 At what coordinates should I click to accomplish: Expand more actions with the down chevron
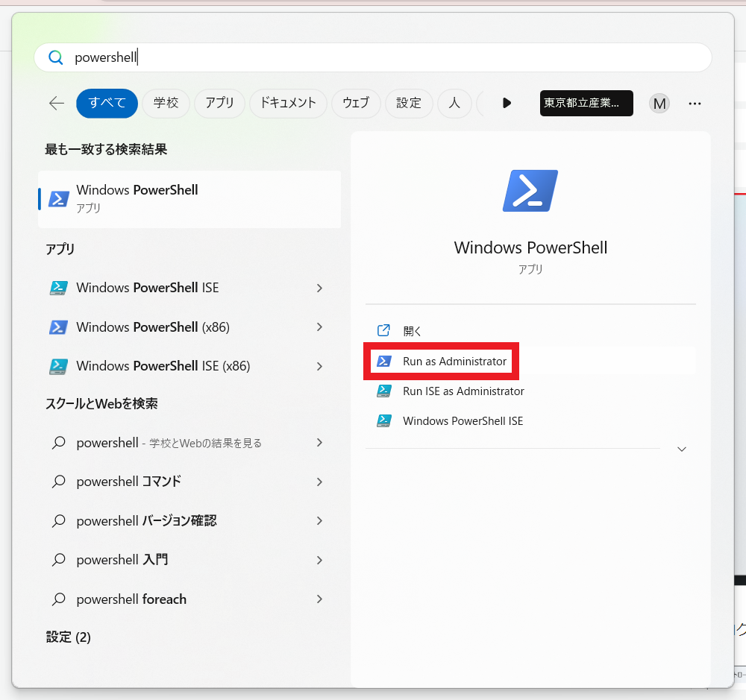coord(681,449)
